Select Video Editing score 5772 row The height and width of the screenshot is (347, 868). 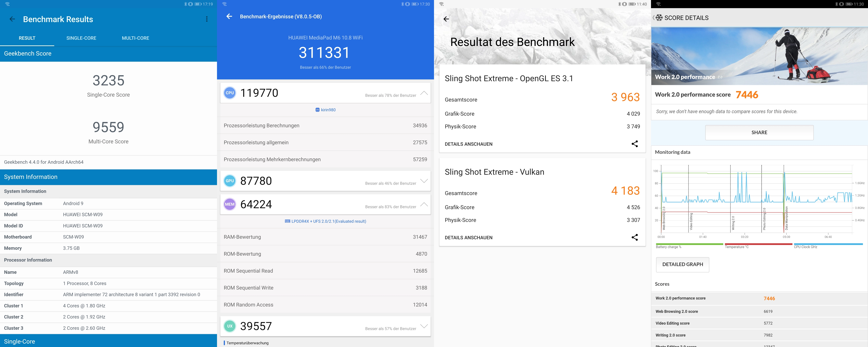[759, 323]
